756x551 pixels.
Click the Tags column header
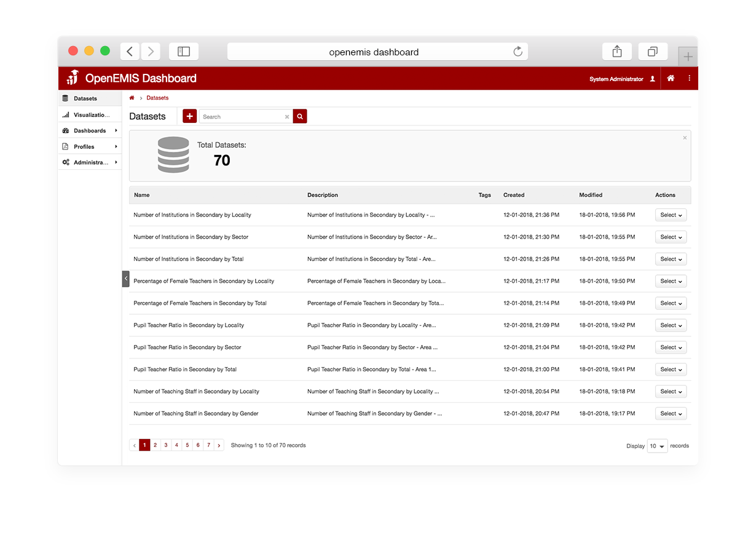485,195
